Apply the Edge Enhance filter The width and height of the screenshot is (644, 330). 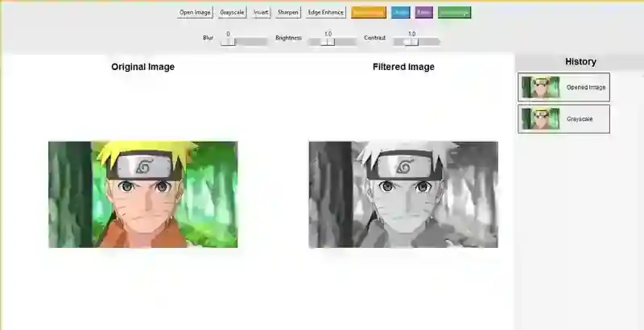(326, 12)
